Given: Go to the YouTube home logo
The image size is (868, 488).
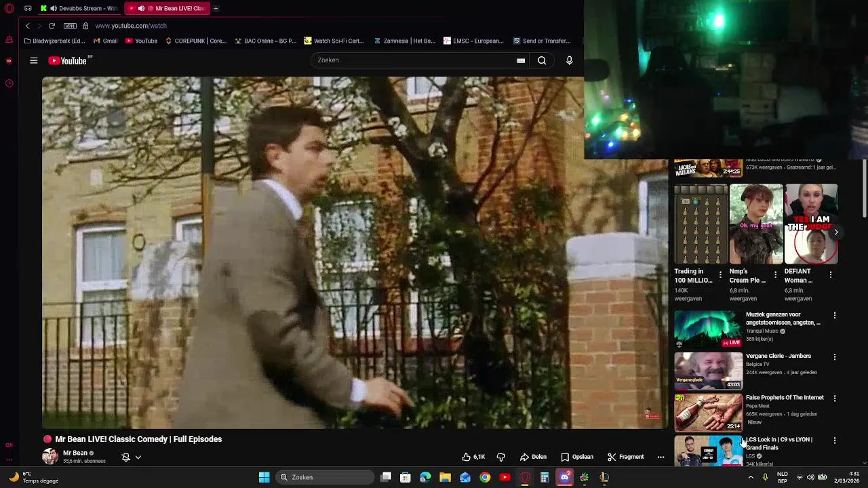Looking at the screenshot, I should click(68, 61).
